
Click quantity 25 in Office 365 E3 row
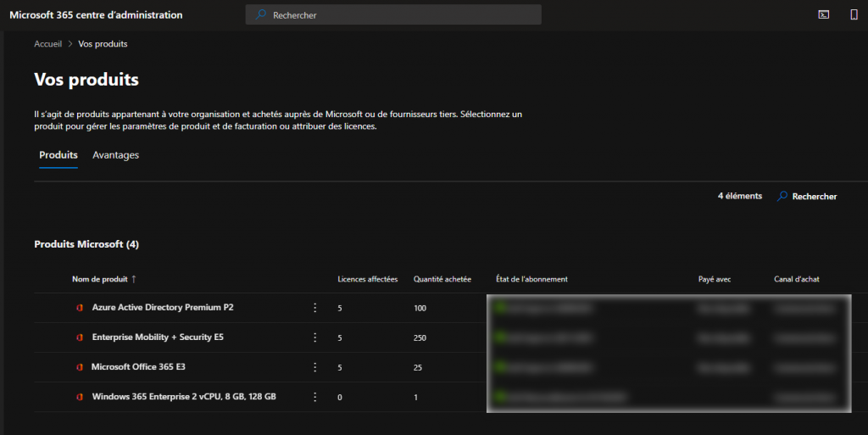(x=418, y=368)
